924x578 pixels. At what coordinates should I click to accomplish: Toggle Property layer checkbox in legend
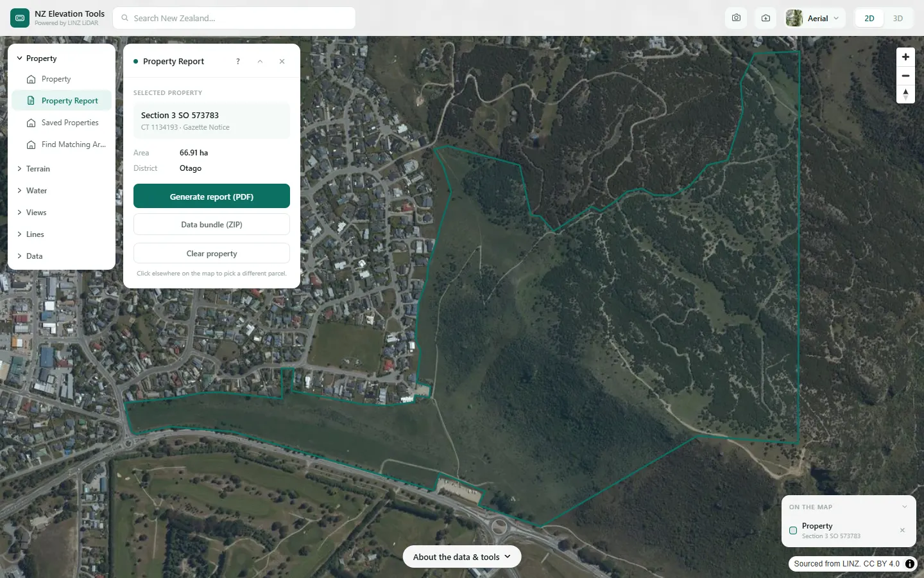point(793,530)
